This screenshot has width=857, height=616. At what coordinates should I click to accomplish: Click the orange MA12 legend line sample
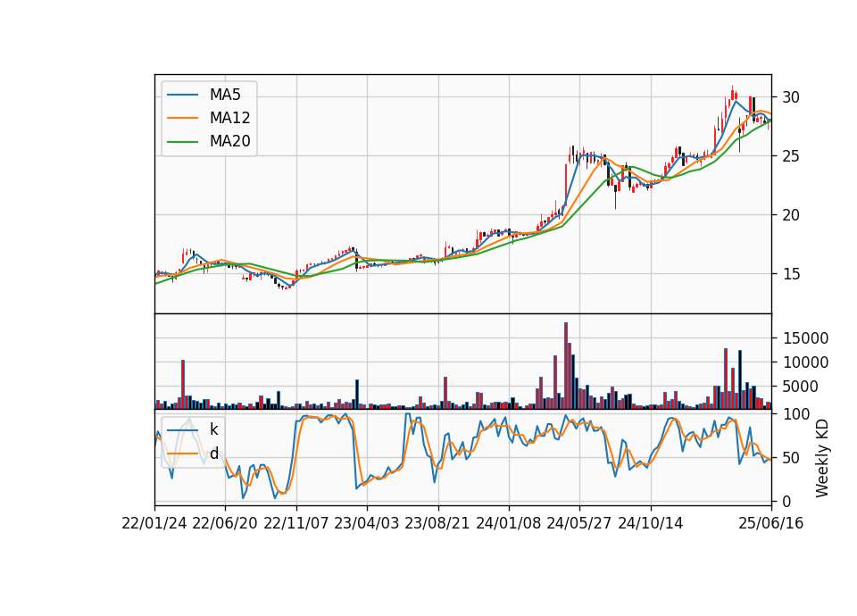coord(182,118)
